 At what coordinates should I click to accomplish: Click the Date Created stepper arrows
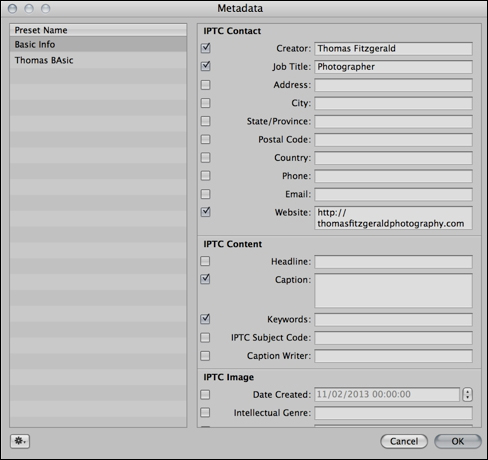[x=467, y=394]
